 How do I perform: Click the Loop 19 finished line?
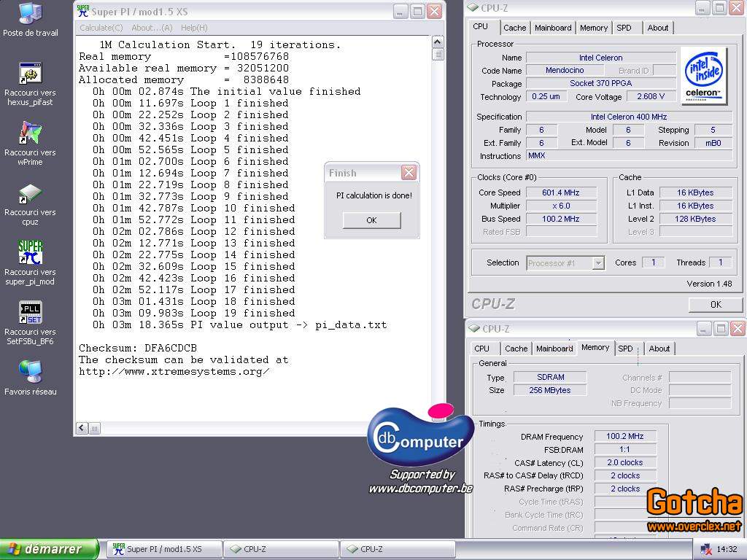coord(193,314)
